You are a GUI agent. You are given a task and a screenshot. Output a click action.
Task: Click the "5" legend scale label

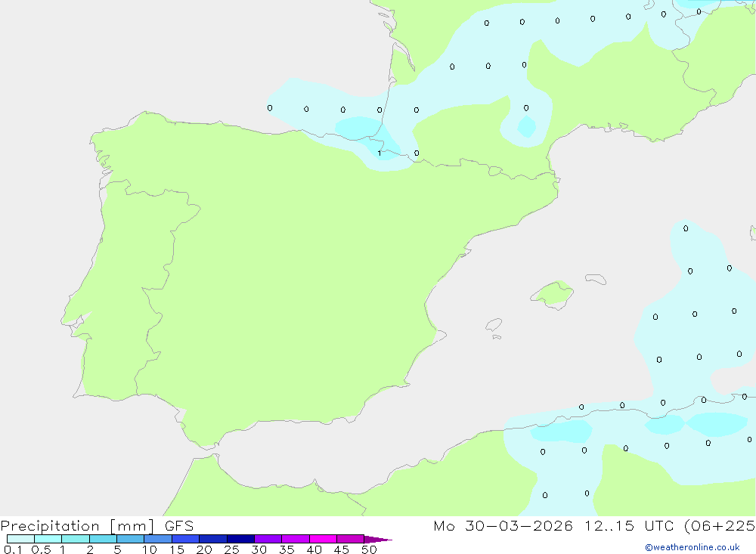(x=117, y=549)
